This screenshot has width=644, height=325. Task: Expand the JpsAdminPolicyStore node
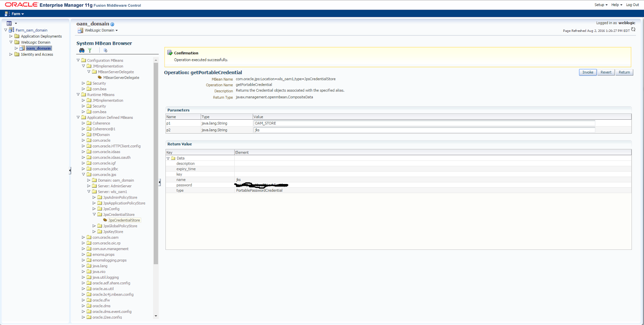pyautogui.click(x=94, y=197)
